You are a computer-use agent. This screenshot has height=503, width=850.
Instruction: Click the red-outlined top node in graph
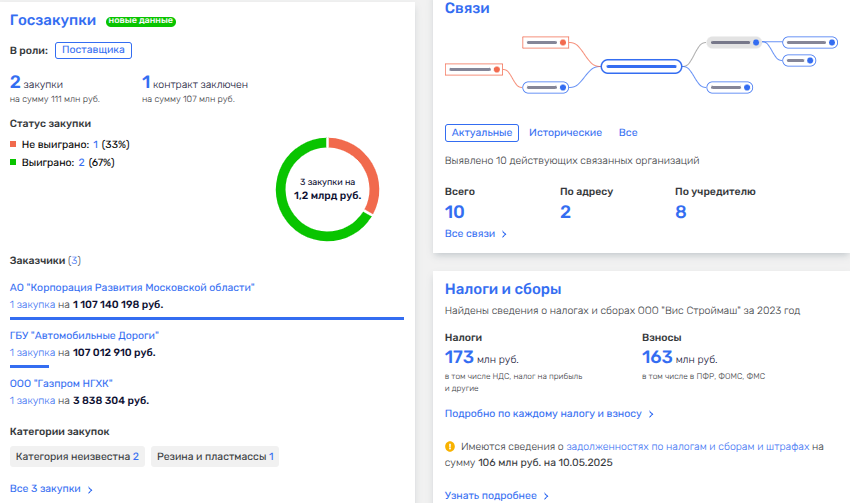pos(546,42)
